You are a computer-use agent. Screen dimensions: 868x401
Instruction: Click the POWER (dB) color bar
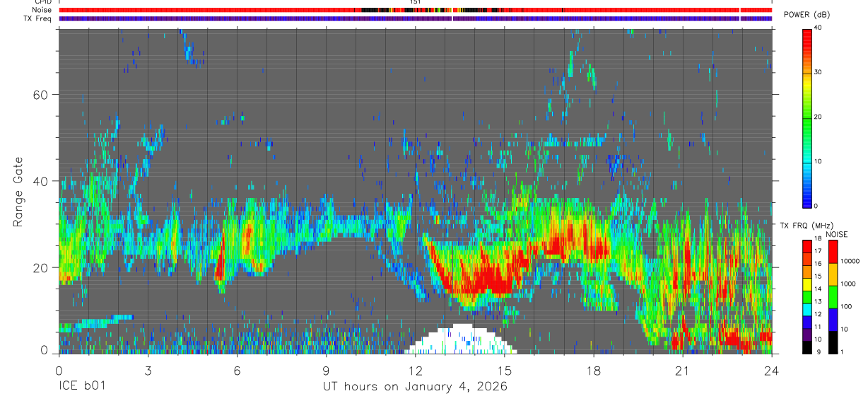coord(808,117)
